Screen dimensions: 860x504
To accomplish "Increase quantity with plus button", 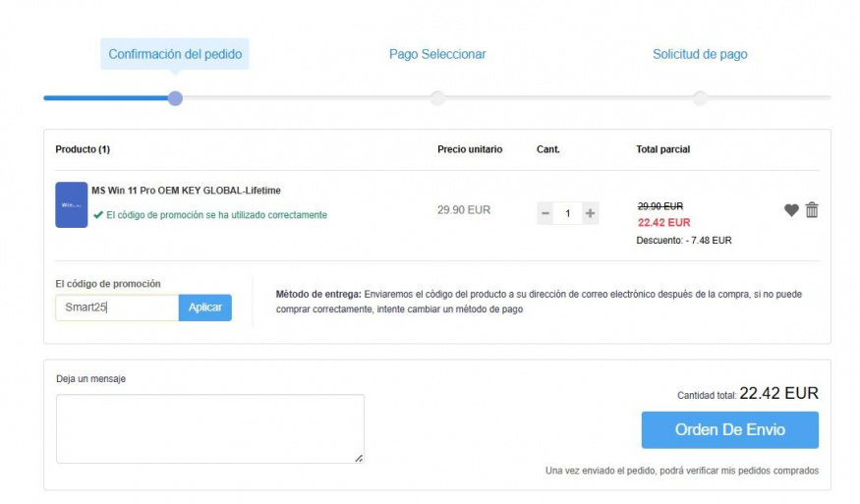I will (590, 213).
